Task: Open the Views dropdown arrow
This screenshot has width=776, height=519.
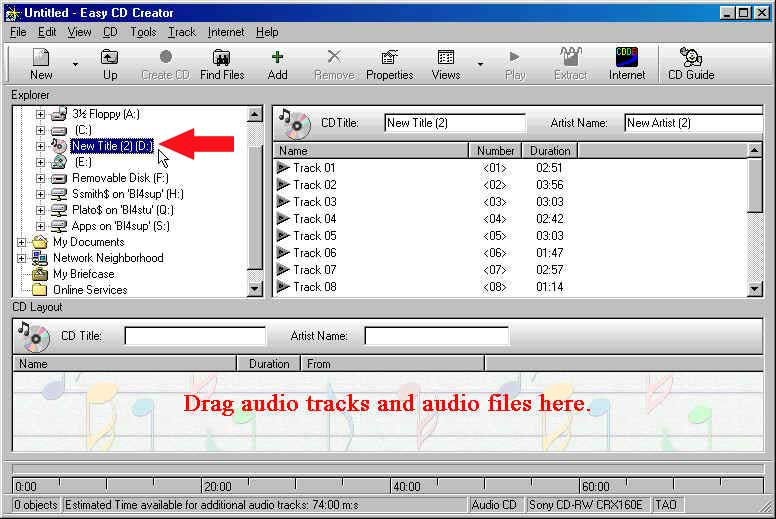Action: [x=480, y=64]
